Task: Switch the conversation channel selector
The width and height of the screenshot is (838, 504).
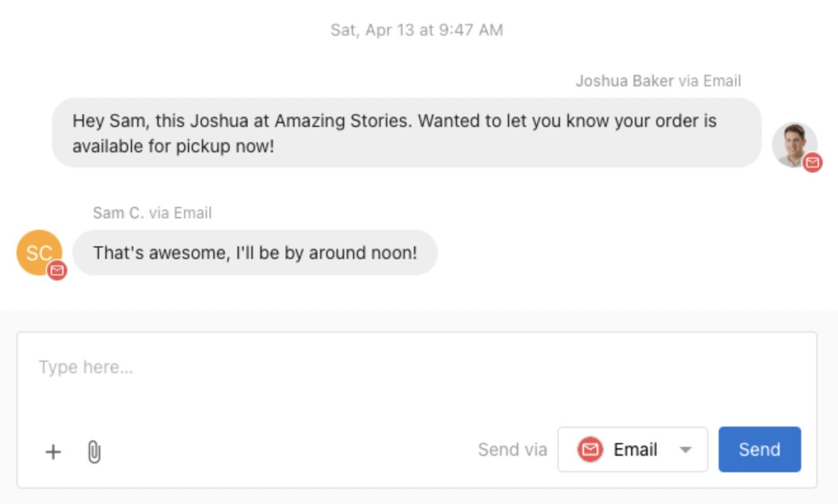Action: (x=633, y=449)
